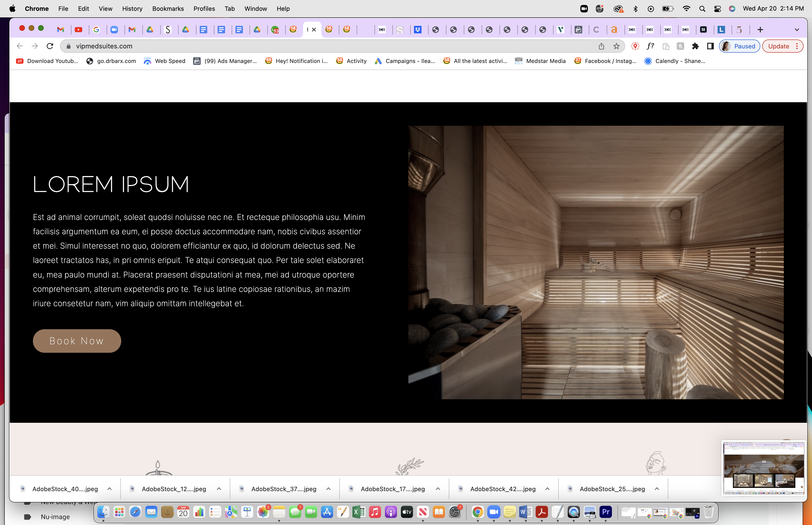Viewport: 812px width, 525px height.
Task: Expand options for AdobeStock_40 download
Action: [x=109, y=489]
